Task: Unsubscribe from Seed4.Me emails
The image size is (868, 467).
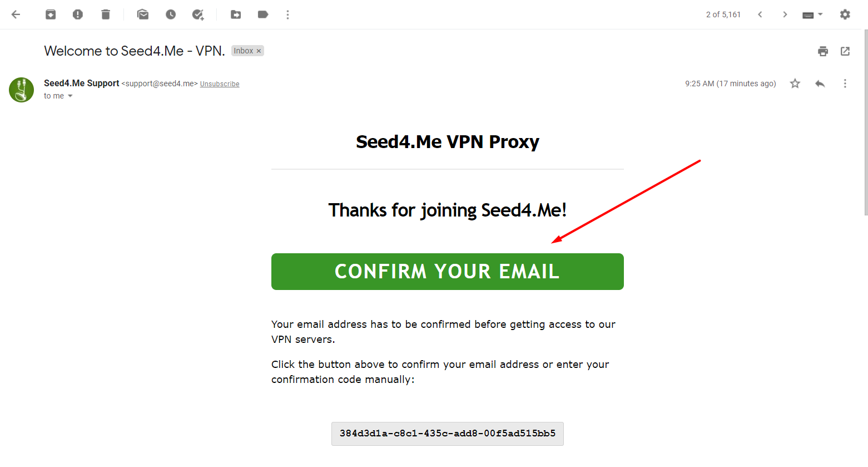Action: pos(219,83)
